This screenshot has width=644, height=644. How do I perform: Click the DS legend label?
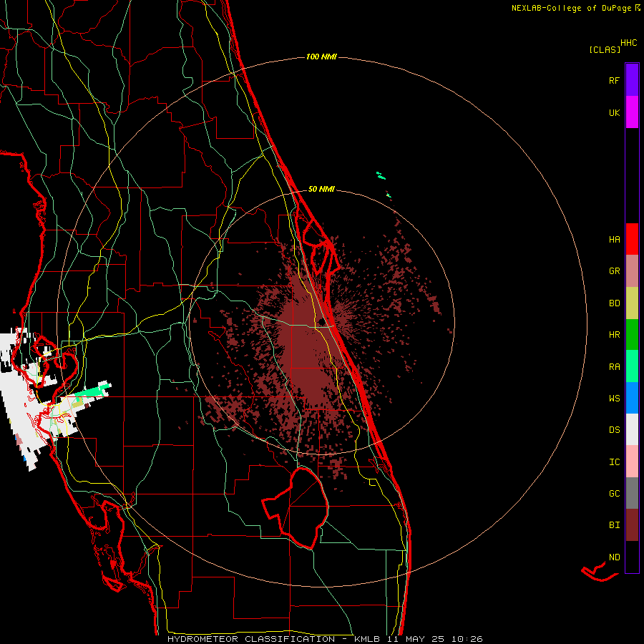(614, 430)
